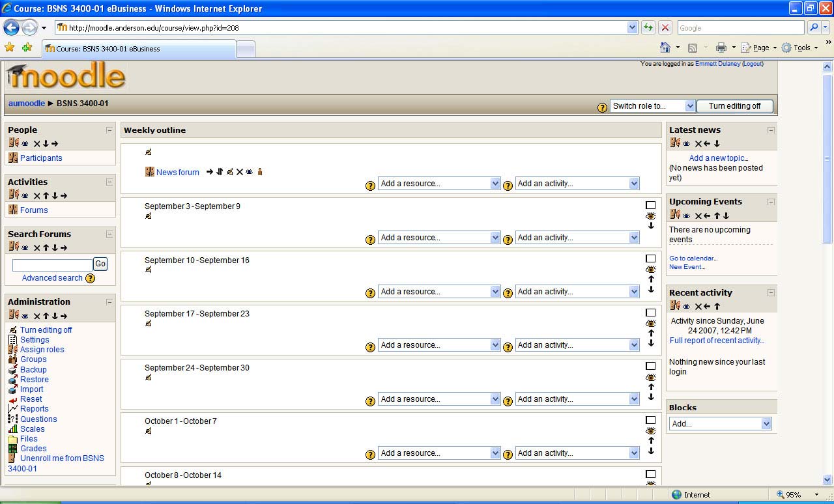Move September 24 - September 30 week down
Image resolution: width=834 pixels, height=504 pixels.
click(x=651, y=397)
